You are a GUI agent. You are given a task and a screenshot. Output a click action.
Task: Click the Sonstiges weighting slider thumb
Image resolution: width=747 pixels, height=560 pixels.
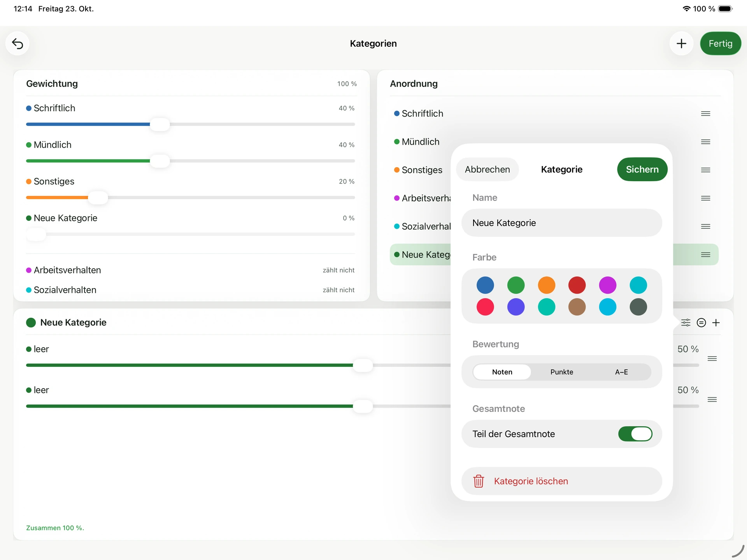point(98,198)
